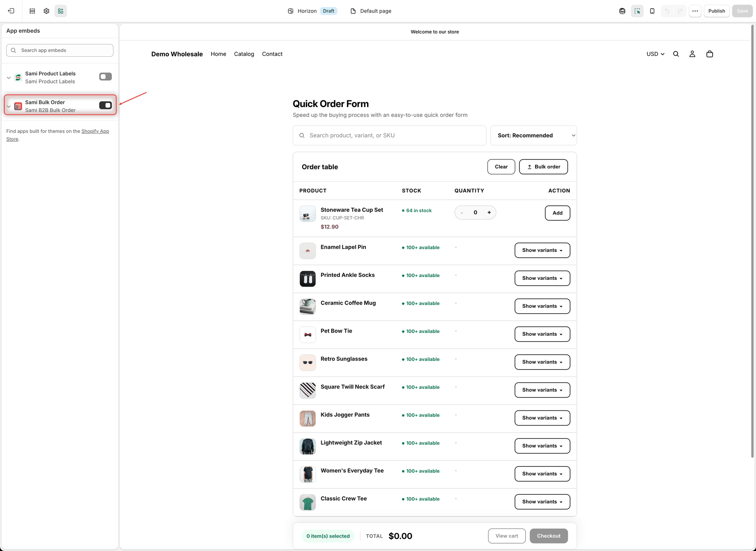Click the Clear order table button
Screen dimensions: 756x551
tap(501, 167)
